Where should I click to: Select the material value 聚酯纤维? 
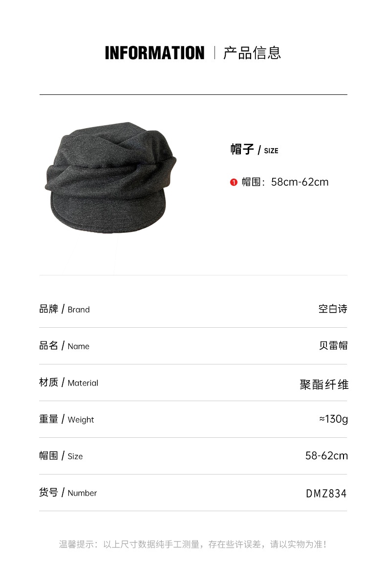[x=324, y=384]
